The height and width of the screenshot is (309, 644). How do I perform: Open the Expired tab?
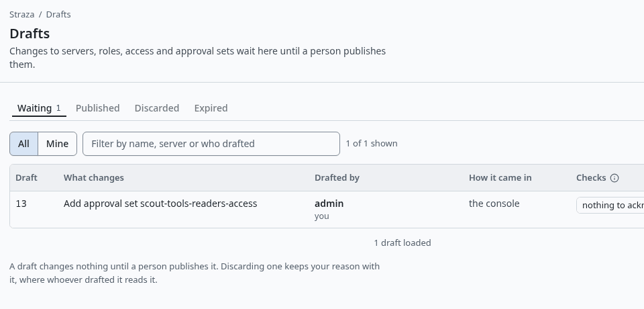tap(211, 108)
